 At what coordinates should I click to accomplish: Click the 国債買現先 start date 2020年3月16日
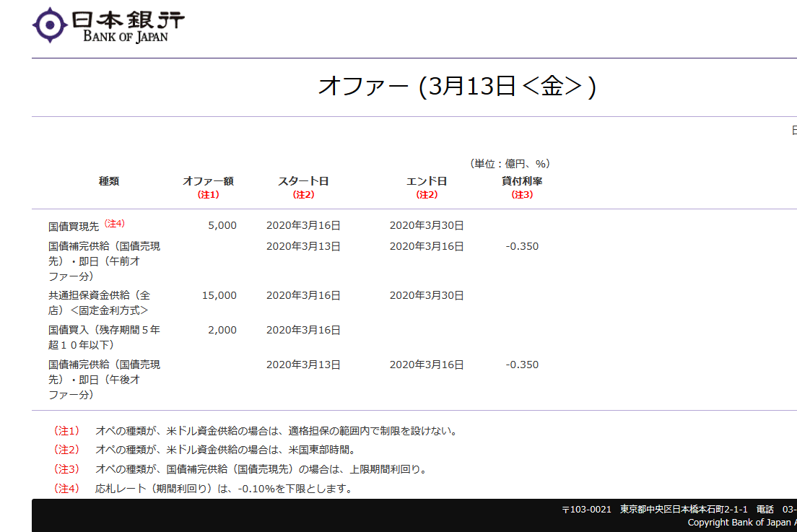click(x=303, y=225)
